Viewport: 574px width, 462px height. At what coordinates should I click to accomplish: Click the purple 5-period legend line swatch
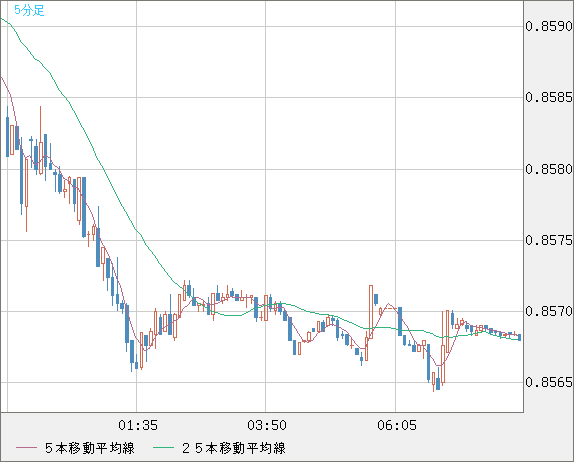(x=26, y=448)
